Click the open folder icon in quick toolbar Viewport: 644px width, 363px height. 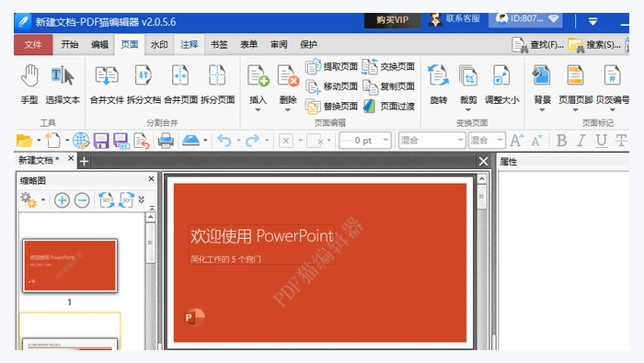[24, 141]
